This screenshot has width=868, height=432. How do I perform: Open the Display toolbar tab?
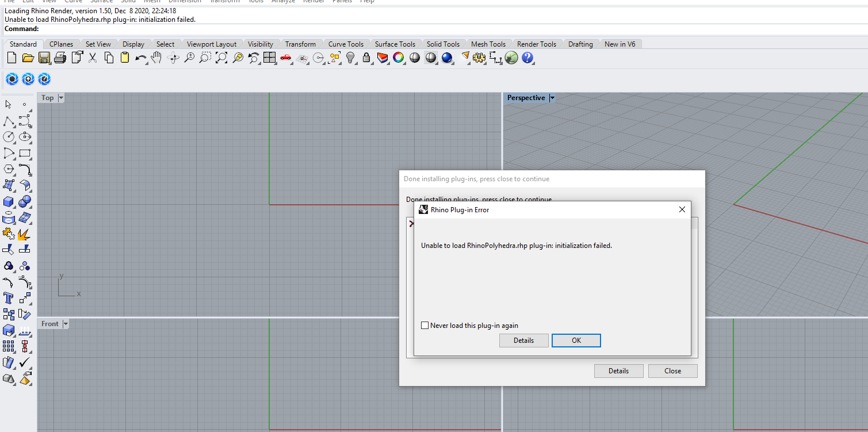click(x=133, y=44)
